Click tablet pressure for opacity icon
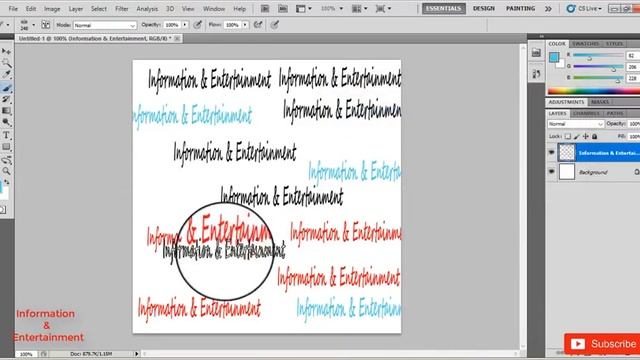 (198, 25)
